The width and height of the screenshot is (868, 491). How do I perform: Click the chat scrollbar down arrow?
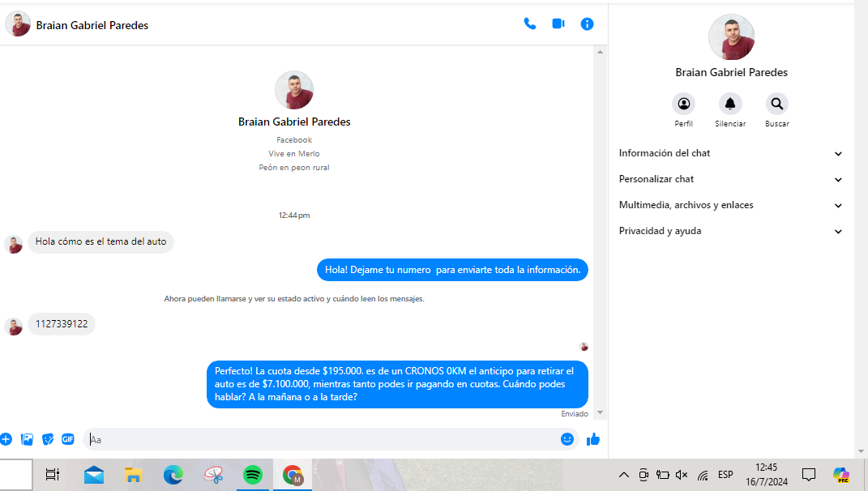tap(601, 413)
